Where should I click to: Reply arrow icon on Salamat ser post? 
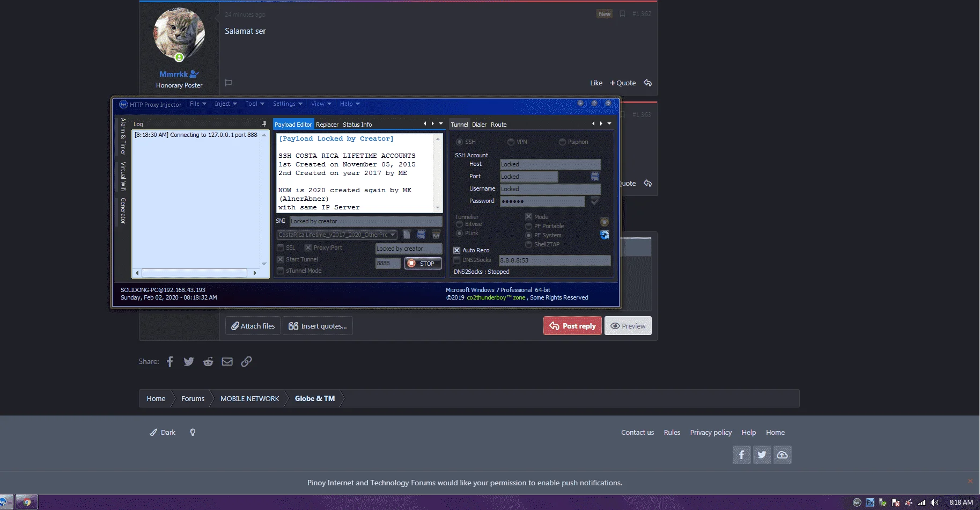pyautogui.click(x=647, y=83)
